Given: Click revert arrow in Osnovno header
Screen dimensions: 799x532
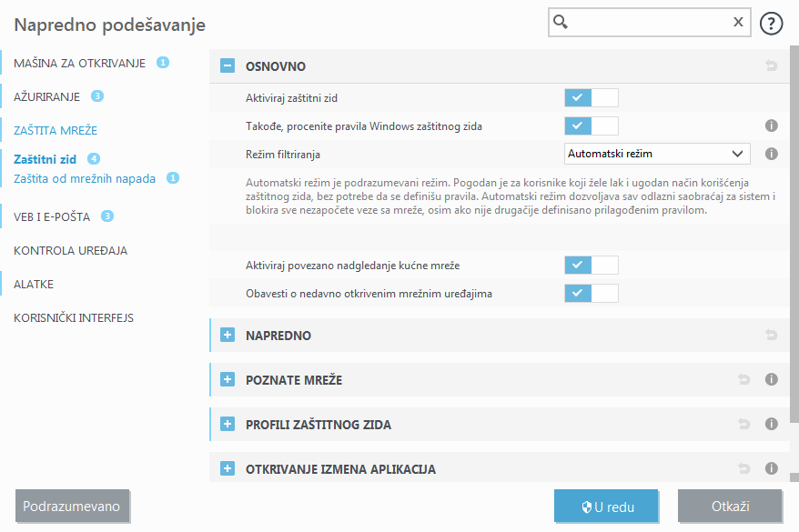Looking at the screenshot, I should 771,66.
